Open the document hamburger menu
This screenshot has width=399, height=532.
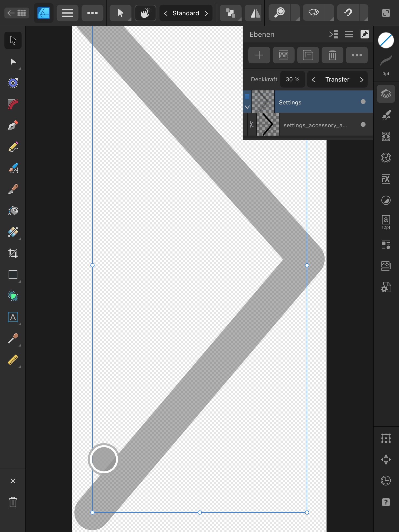tap(68, 13)
